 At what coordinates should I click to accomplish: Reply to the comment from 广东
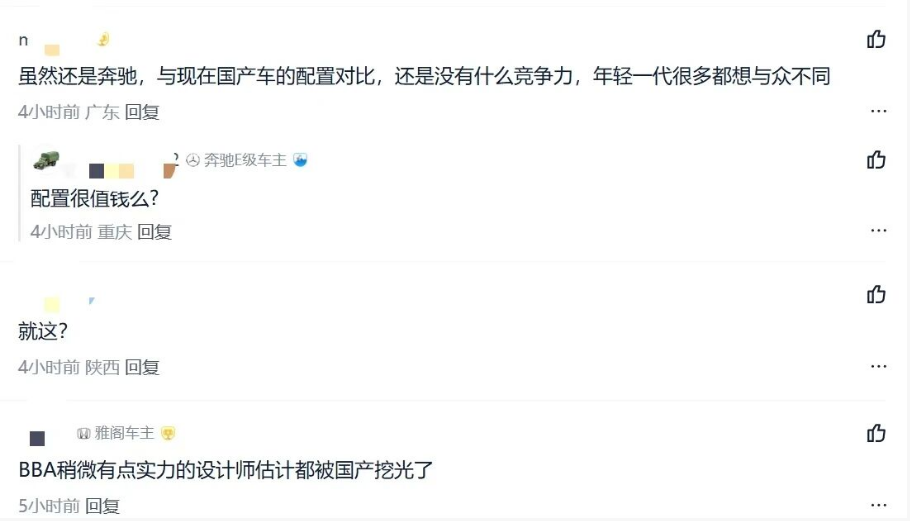click(142, 112)
